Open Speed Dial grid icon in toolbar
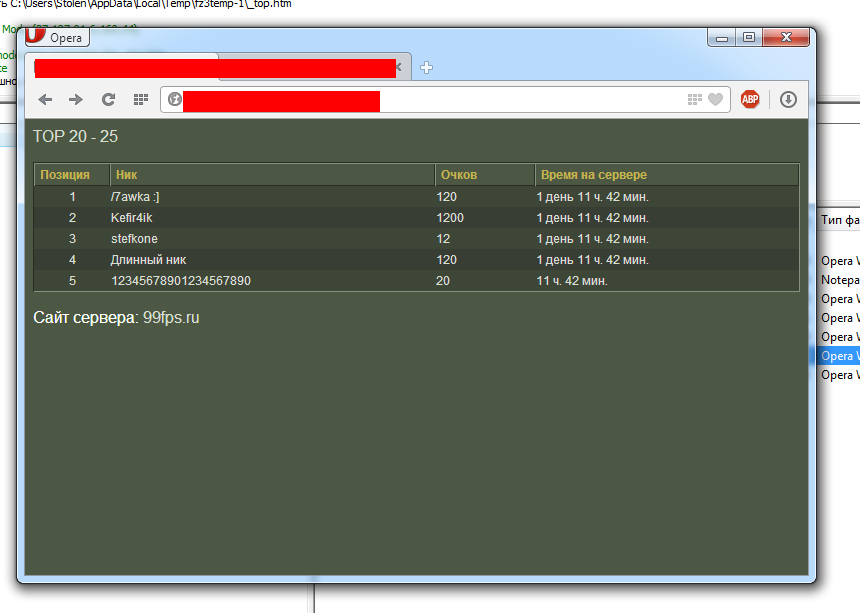 (141, 99)
